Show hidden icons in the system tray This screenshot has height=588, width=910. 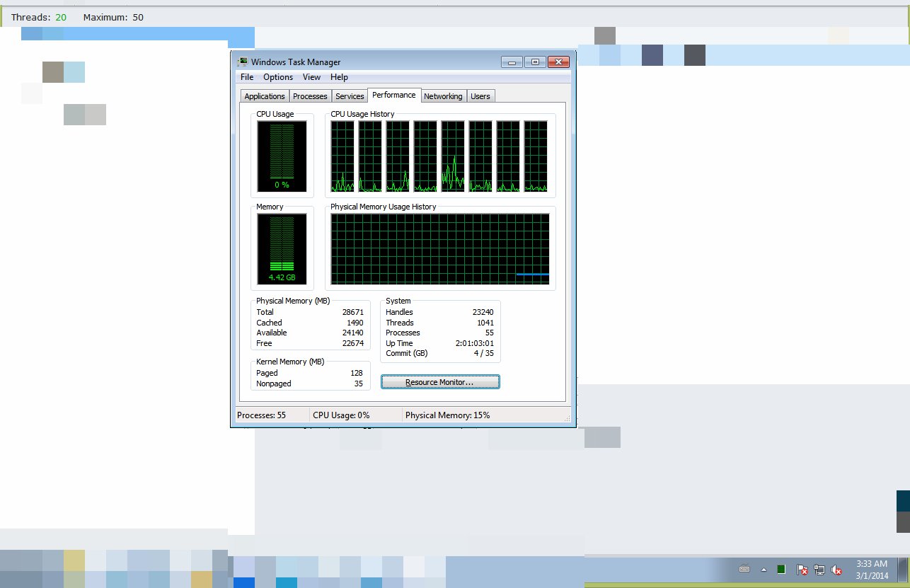pyautogui.click(x=764, y=569)
